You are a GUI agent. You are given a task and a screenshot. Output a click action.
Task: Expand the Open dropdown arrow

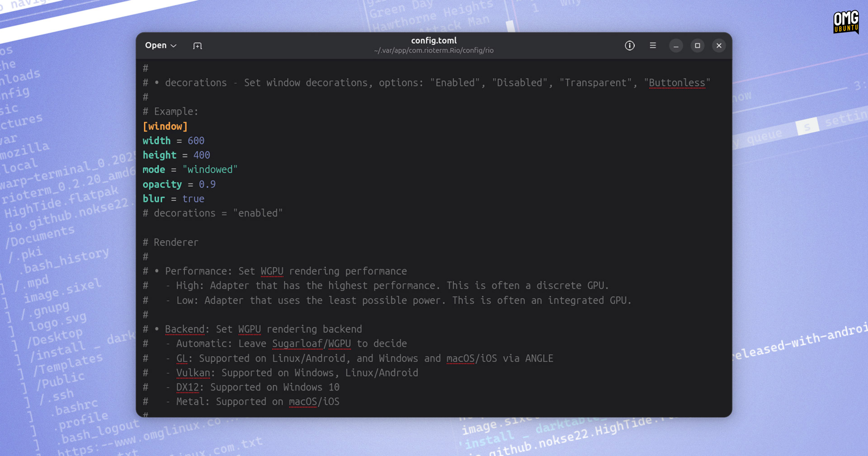[x=174, y=46]
